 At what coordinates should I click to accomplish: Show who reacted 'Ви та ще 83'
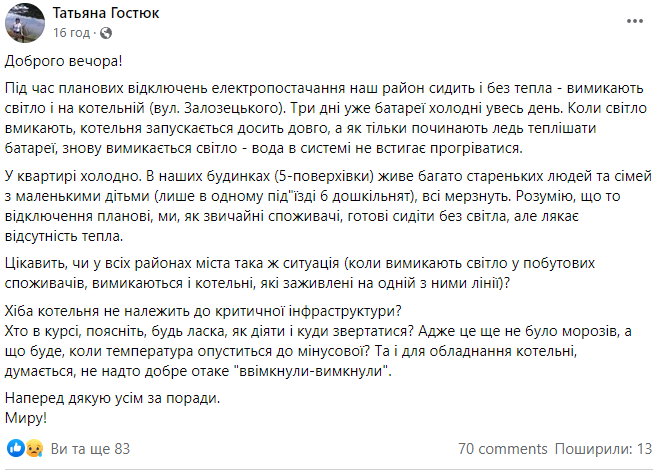(x=90, y=449)
